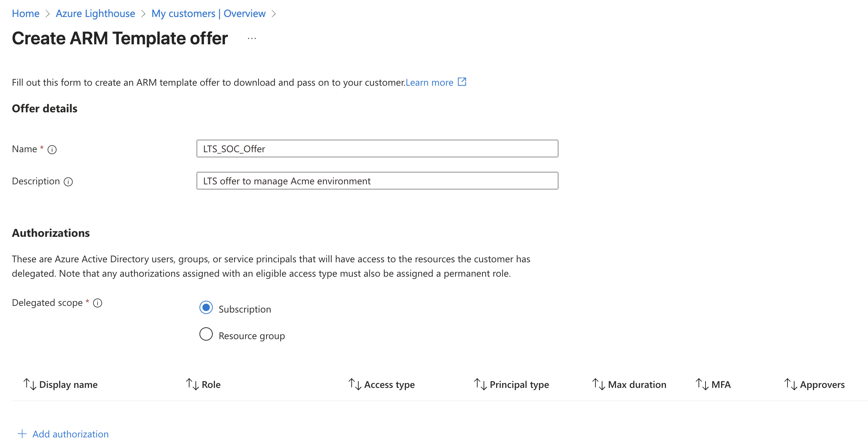This screenshot has height=447, width=868.
Task: Sort table by Access type
Action: (x=389, y=385)
